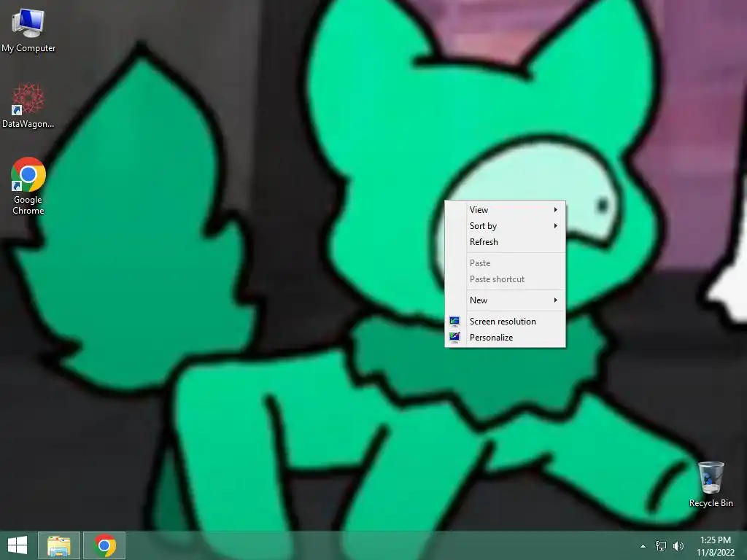Click the greyed-out Paste shortcut entry
The height and width of the screenshot is (560, 747).
point(505,279)
